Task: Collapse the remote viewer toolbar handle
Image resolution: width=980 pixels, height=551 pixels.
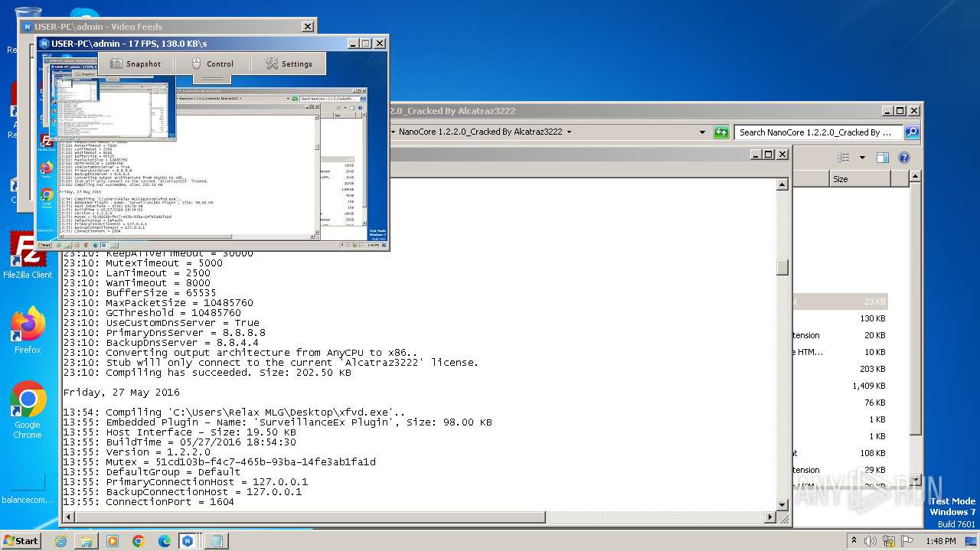Action: 213,78
